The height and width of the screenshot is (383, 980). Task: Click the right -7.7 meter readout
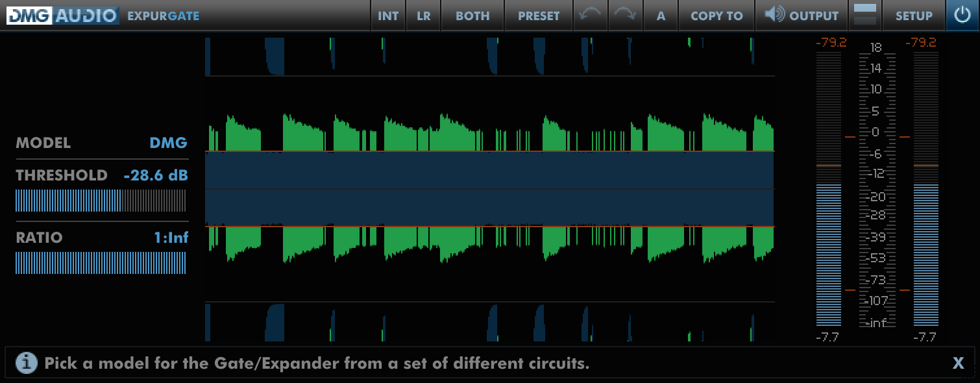pyautogui.click(x=925, y=337)
